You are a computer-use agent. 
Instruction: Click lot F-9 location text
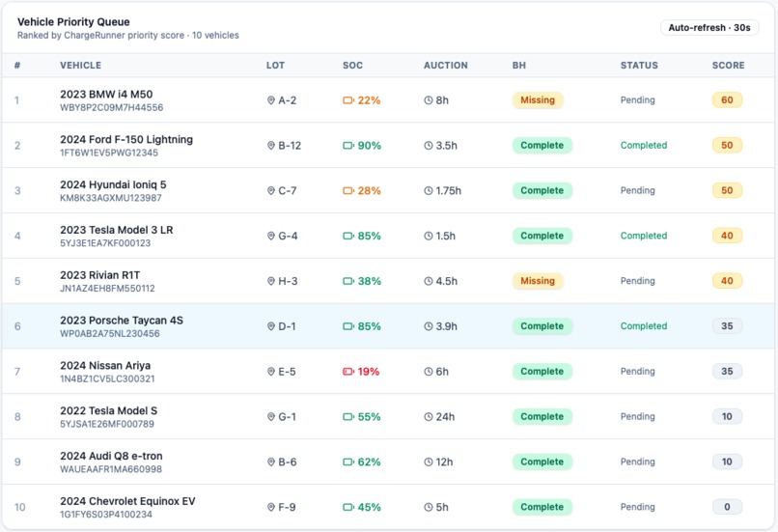point(287,507)
